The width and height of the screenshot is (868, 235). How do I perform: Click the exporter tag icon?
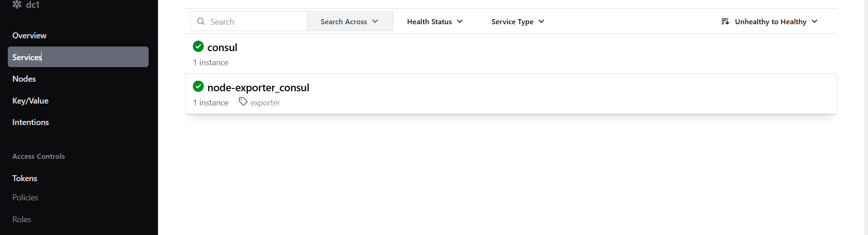243,102
